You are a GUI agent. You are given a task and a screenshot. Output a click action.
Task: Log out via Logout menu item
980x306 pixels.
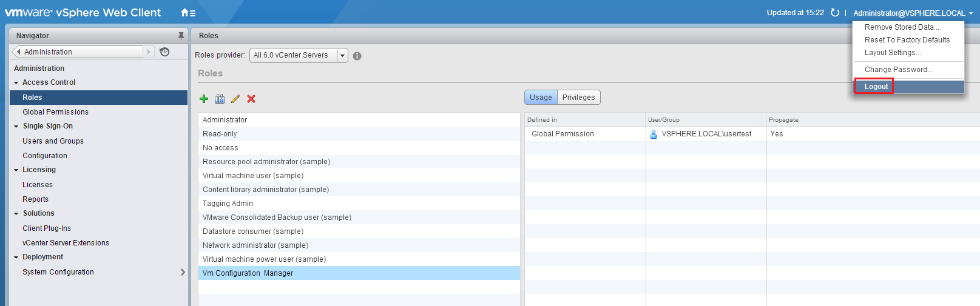(908, 87)
